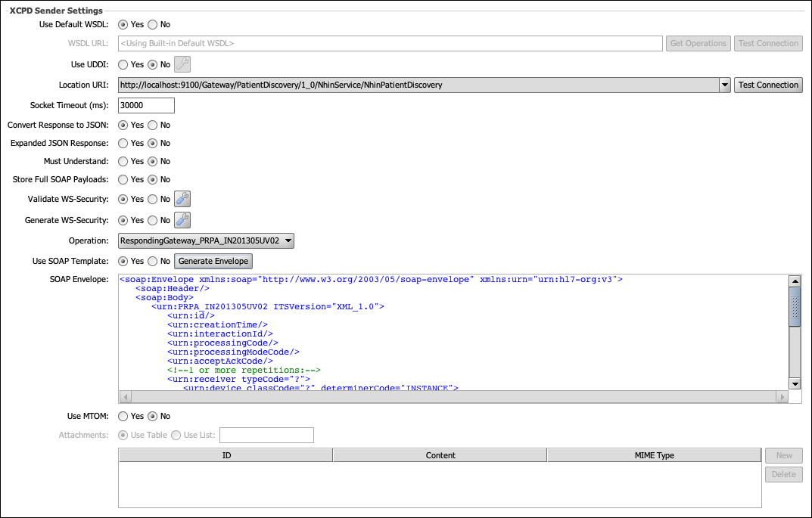The width and height of the screenshot is (812, 518).
Task: Select Yes for Must Understand
Action: coord(123,162)
